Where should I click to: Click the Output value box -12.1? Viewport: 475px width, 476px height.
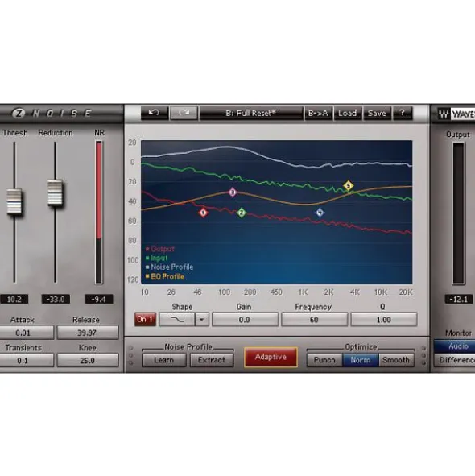459,300
